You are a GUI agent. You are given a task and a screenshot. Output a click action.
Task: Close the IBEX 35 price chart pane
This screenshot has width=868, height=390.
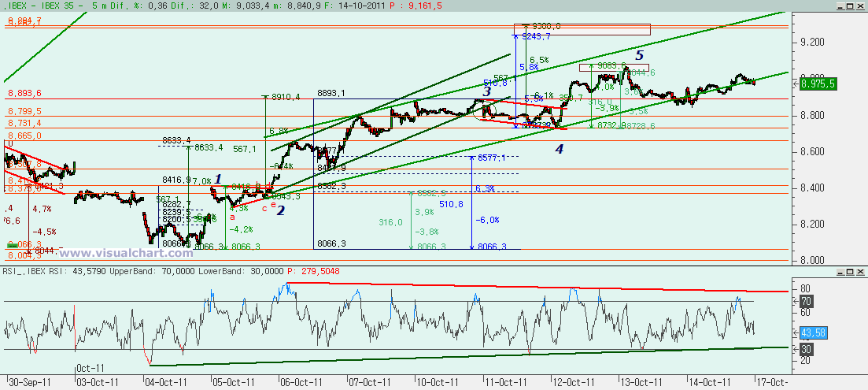tap(859, 6)
